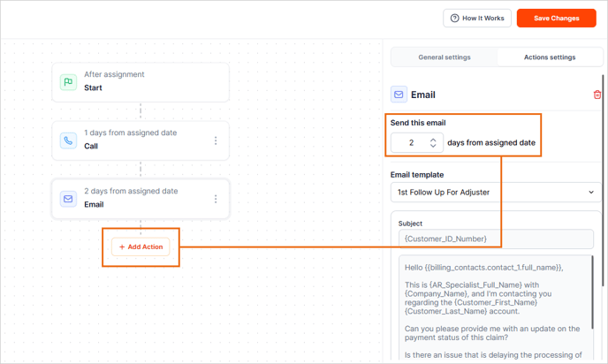Switch to the General settings tab
The height and width of the screenshot is (364, 608).
444,57
